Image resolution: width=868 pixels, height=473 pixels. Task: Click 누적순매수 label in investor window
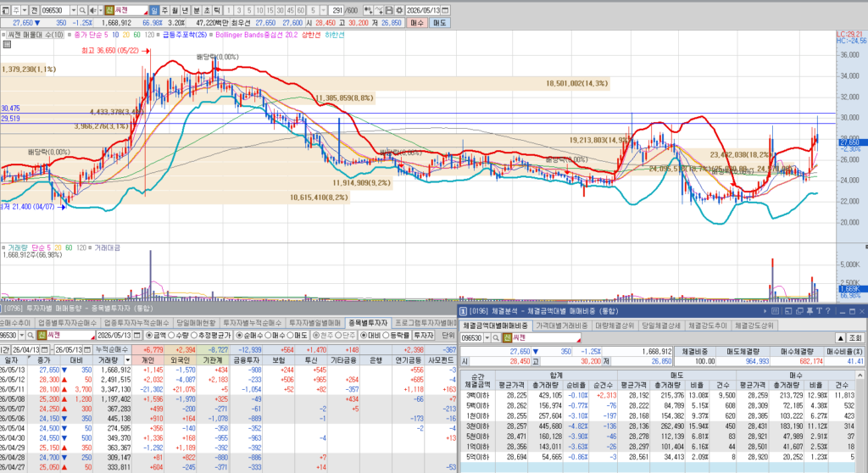coord(113,350)
